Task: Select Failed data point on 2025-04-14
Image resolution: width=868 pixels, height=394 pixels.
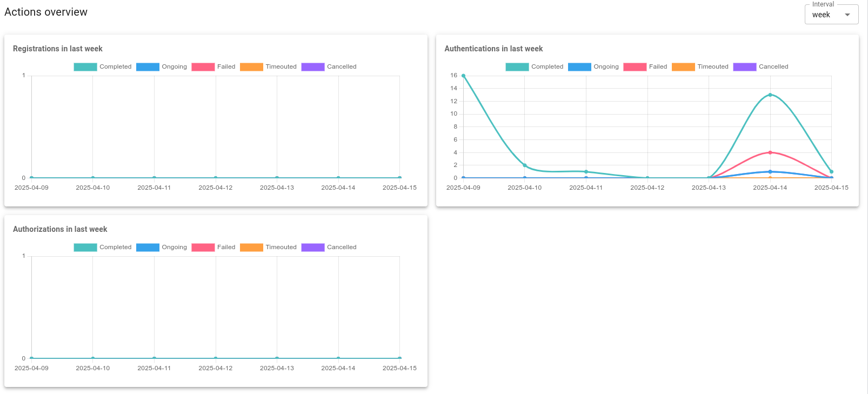Action: click(x=770, y=152)
